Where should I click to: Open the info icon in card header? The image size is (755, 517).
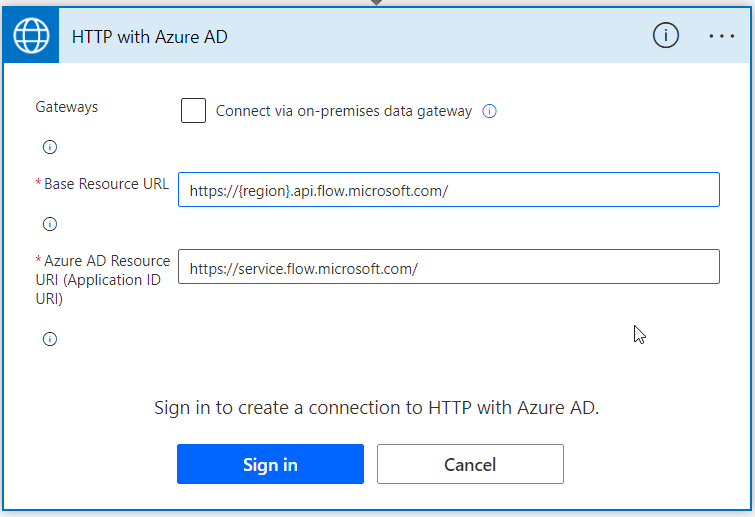tap(665, 36)
